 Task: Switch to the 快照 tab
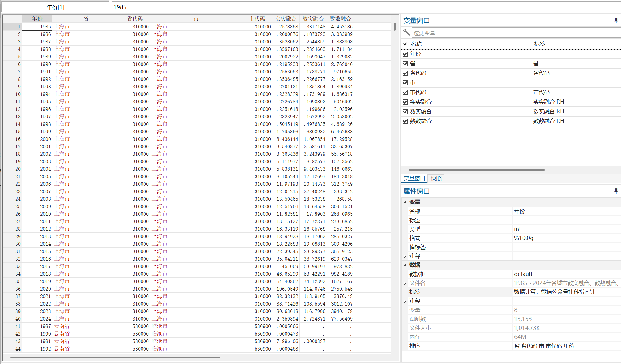coord(436,179)
